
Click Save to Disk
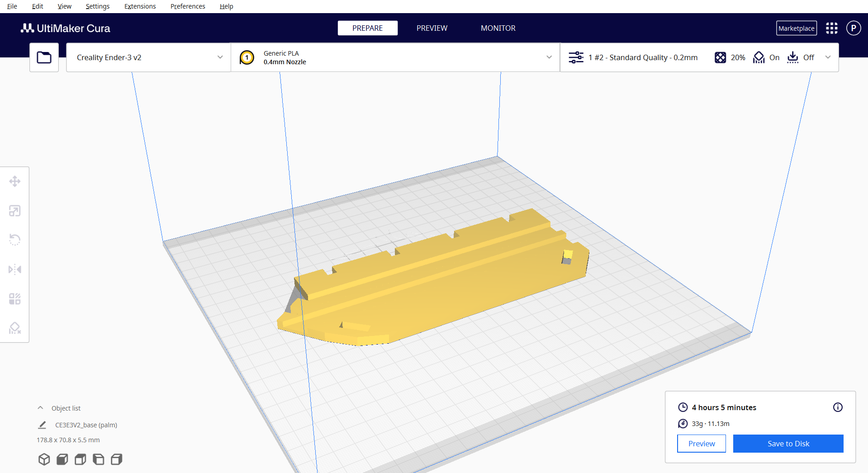(788, 444)
